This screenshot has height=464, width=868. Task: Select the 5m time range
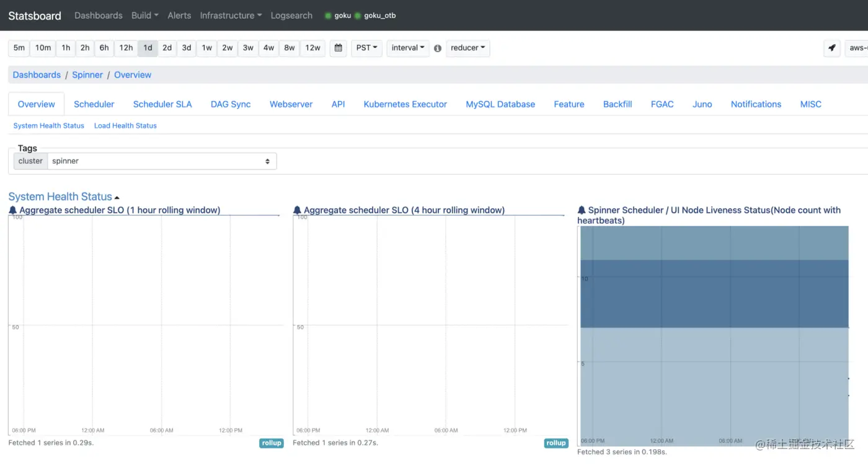click(x=19, y=48)
